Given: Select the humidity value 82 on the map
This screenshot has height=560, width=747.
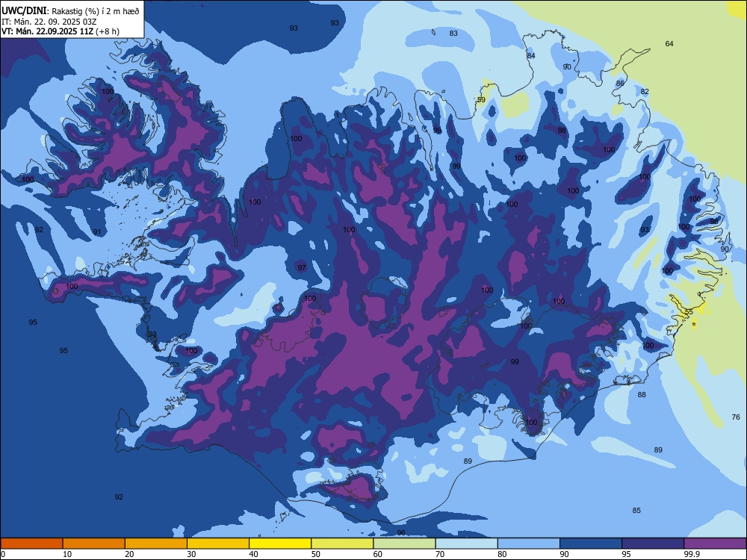Looking at the screenshot, I should pyautogui.click(x=645, y=91).
